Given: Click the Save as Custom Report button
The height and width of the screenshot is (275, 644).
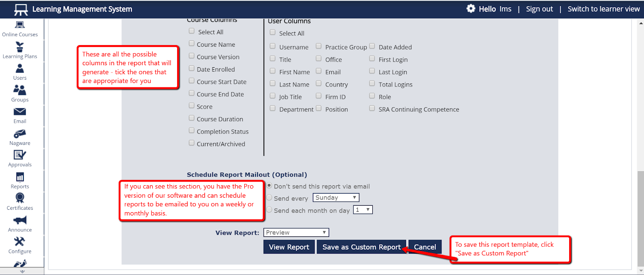Looking at the screenshot, I should click(x=361, y=247).
